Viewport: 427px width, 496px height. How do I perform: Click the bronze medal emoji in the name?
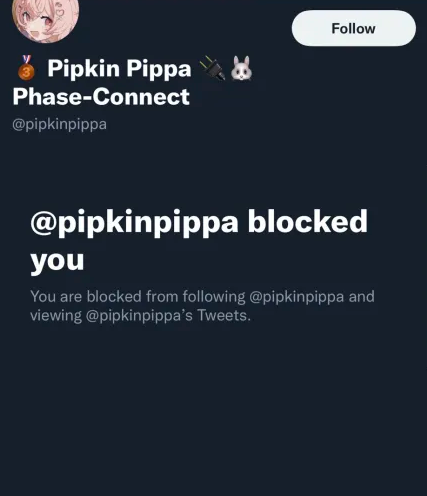(27, 68)
